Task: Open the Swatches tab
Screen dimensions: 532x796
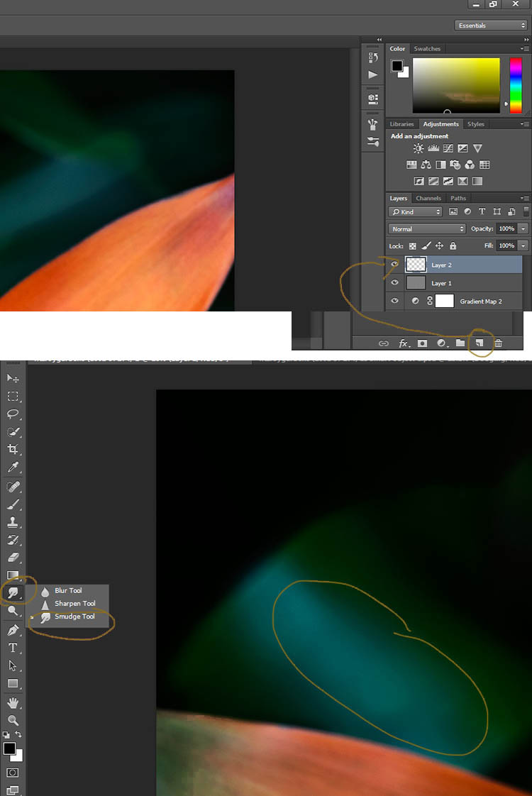Action: pyautogui.click(x=427, y=49)
